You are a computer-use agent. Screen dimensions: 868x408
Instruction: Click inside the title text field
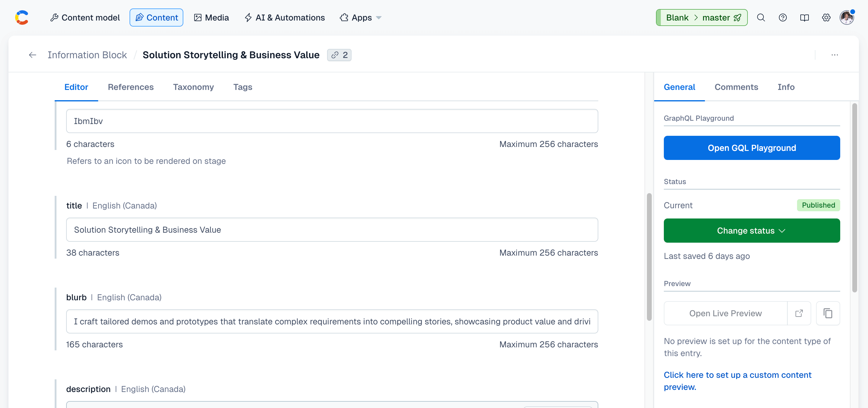tap(332, 230)
